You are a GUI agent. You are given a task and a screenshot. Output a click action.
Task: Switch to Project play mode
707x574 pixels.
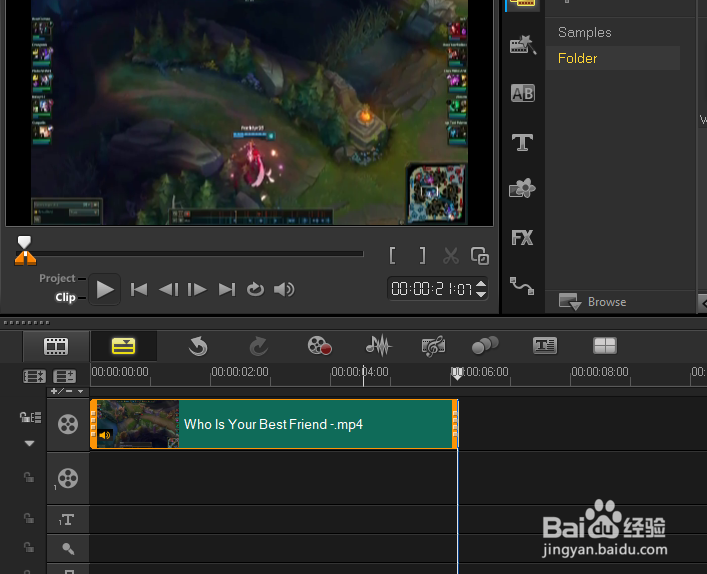click(57, 278)
